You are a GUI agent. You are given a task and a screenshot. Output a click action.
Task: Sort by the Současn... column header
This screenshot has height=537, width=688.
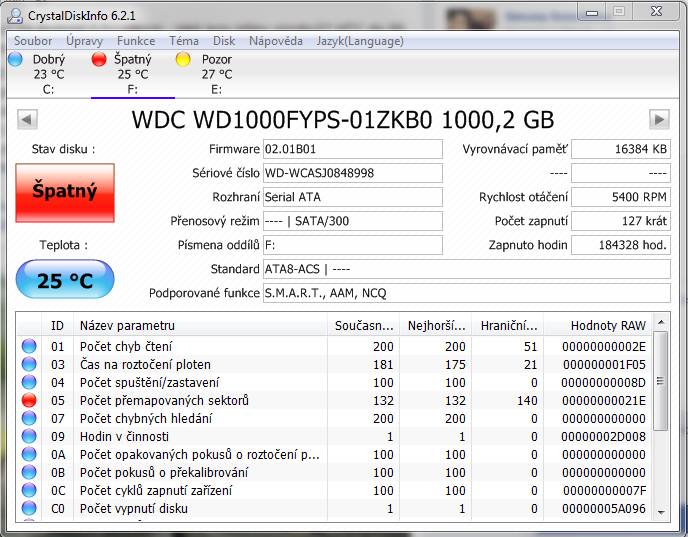[364, 326]
